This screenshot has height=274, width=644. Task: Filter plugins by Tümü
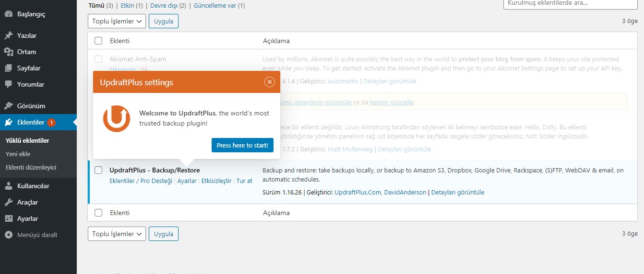pos(96,6)
